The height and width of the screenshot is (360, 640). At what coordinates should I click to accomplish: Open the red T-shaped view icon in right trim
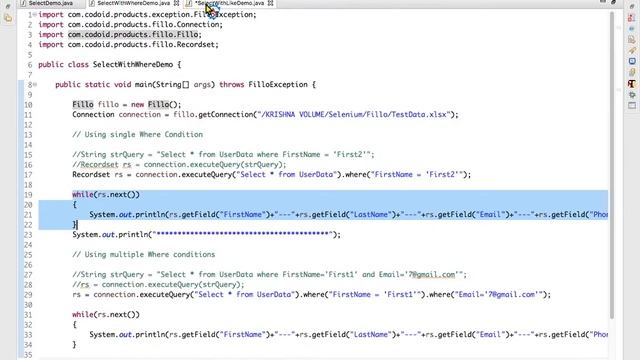click(x=632, y=84)
